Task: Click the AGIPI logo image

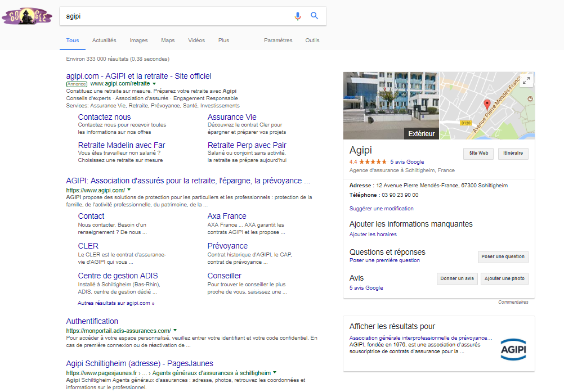Action: click(513, 349)
